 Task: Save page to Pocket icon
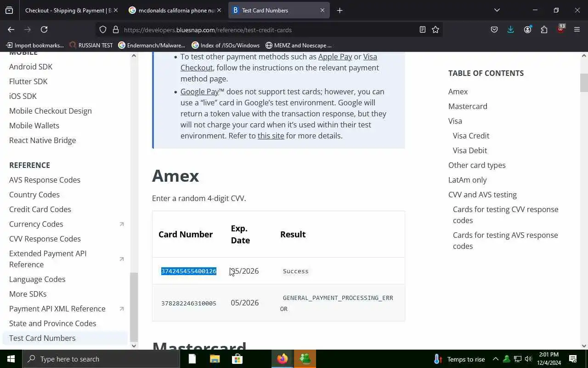(494, 29)
